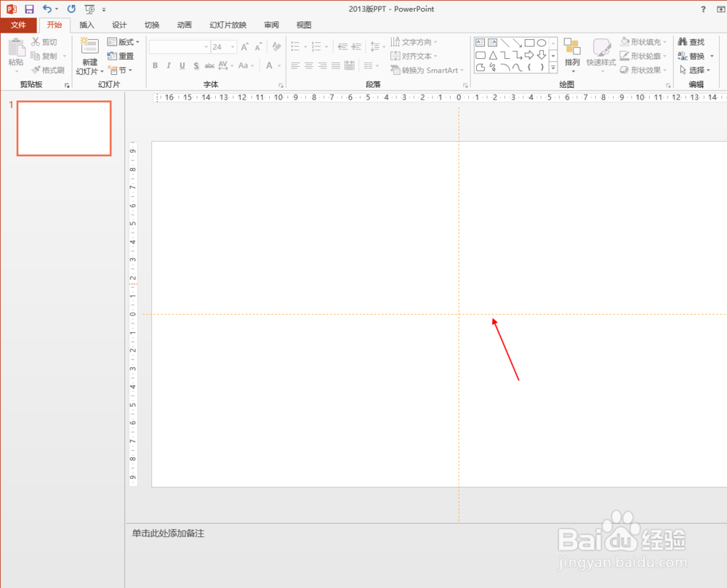Click the Bullets list icon

(295, 47)
